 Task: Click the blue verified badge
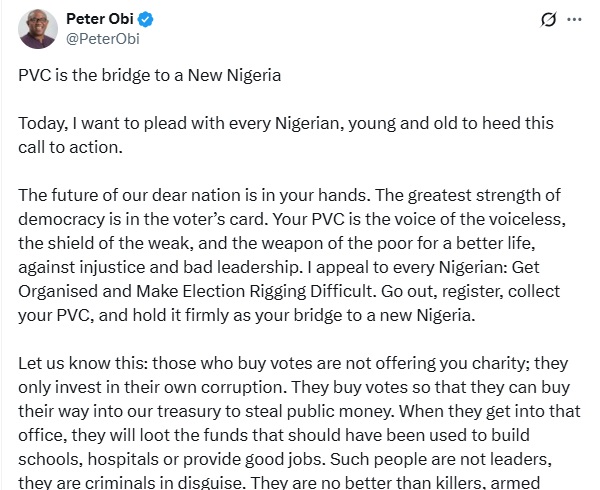point(145,19)
